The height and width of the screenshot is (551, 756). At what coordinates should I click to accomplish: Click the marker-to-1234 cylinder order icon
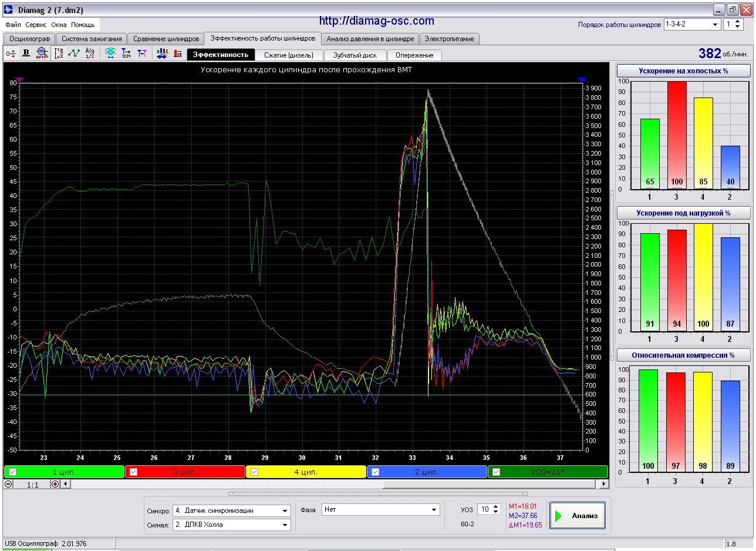[x=126, y=53]
